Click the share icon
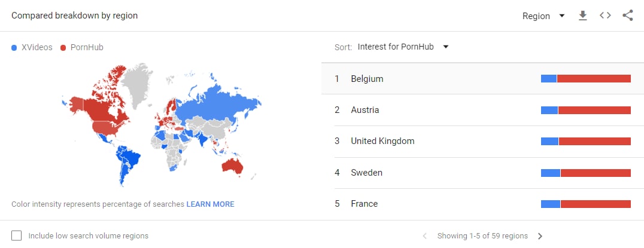This screenshot has width=644, height=248. (x=628, y=16)
